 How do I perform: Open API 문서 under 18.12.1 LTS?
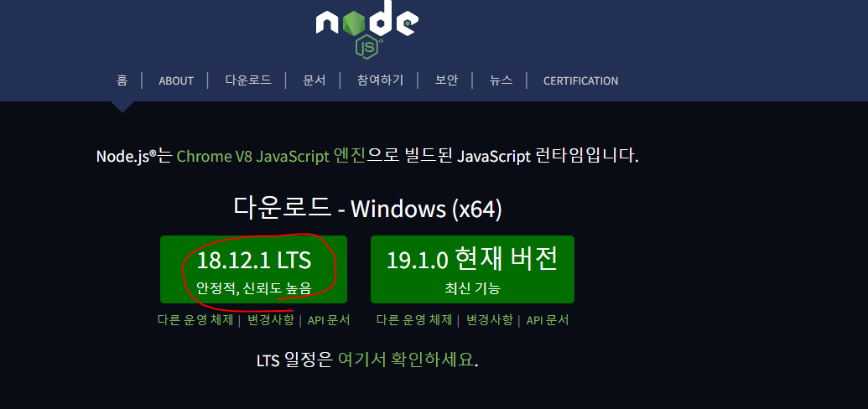pyautogui.click(x=329, y=320)
